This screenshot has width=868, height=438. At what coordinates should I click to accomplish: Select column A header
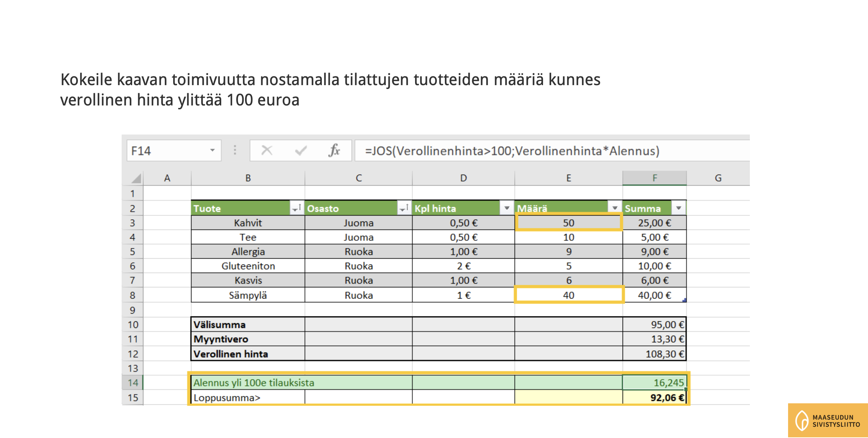click(167, 178)
